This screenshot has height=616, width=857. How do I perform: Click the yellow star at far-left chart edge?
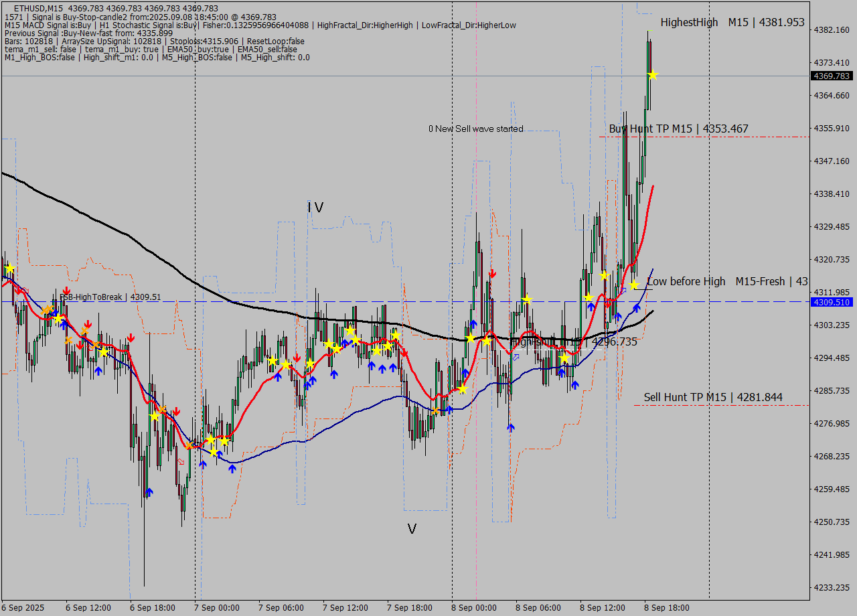tap(9, 268)
